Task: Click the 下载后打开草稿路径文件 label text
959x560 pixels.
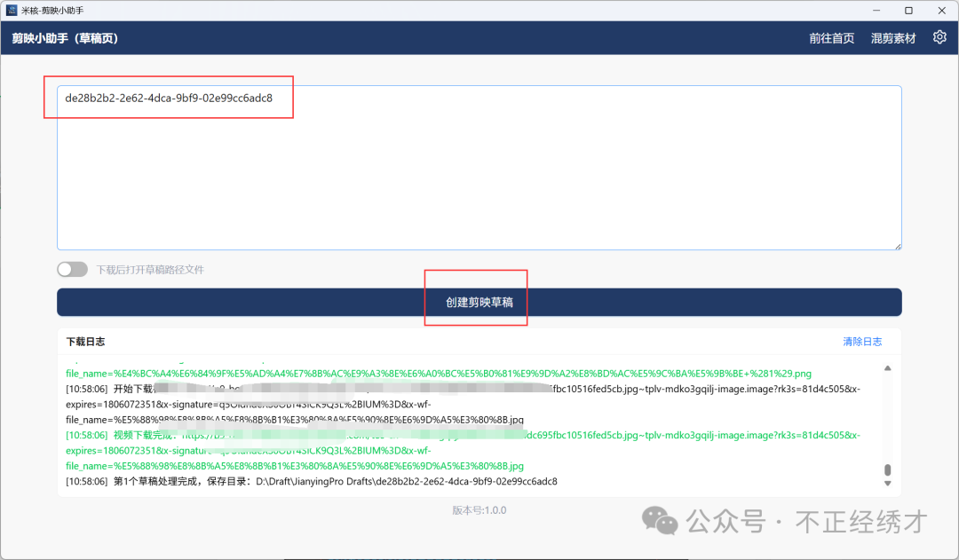Action: tap(150, 270)
